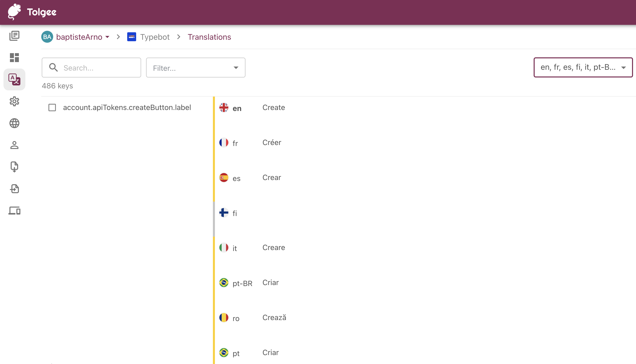This screenshot has width=636, height=364.
Task: Select the Translations sidebar icon
Action: (x=14, y=79)
